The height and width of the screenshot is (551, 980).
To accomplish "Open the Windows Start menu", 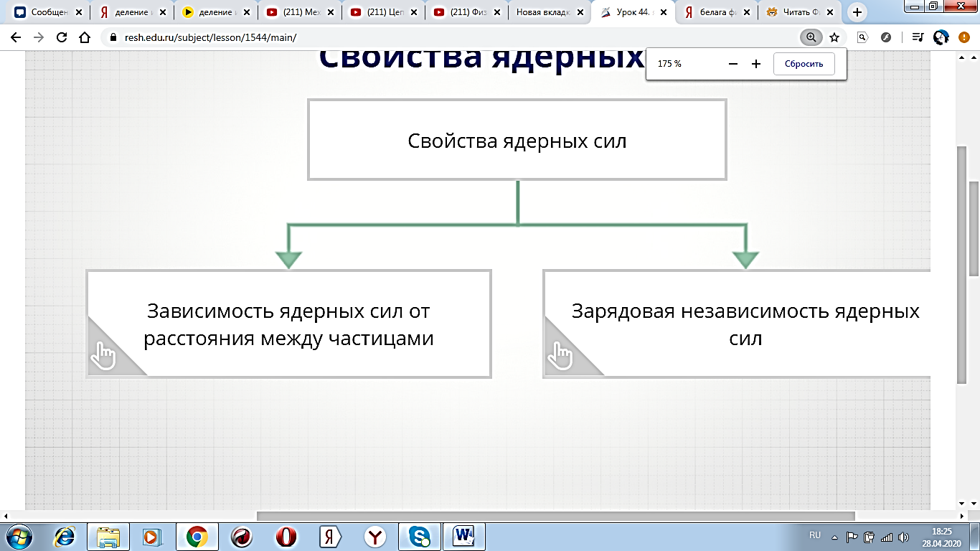I will 19,537.
